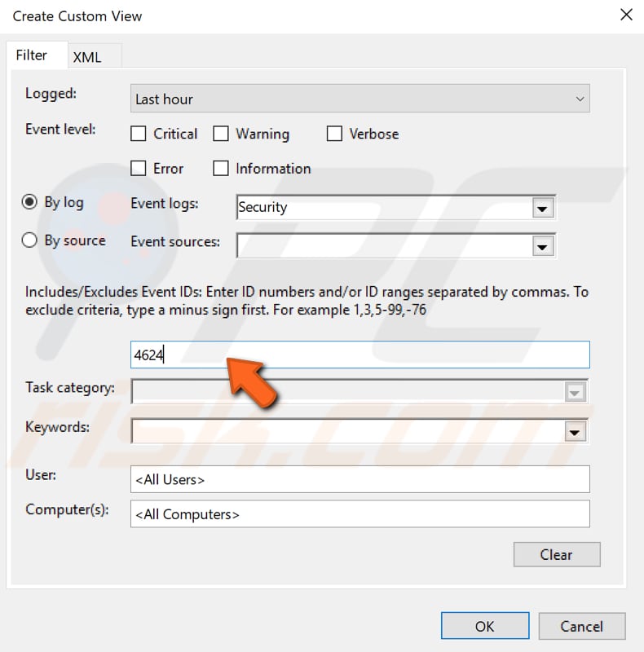Tick the Warning event level checkbox
Screen dimensions: 644x652
220,134
